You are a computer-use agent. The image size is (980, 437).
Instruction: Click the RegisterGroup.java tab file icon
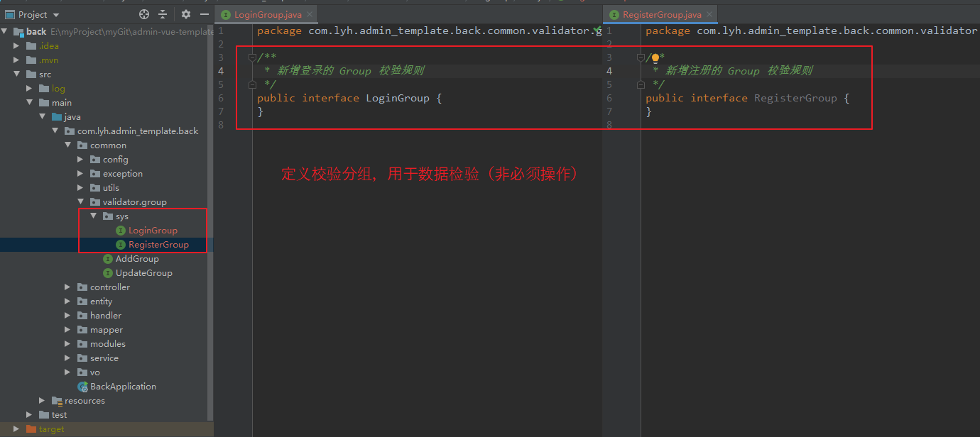click(614, 15)
